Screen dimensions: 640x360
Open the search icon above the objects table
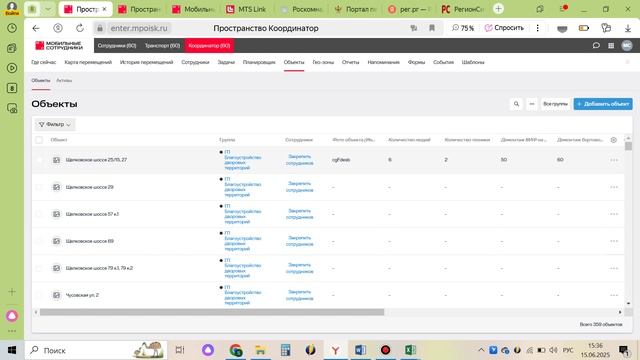(x=516, y=104)
